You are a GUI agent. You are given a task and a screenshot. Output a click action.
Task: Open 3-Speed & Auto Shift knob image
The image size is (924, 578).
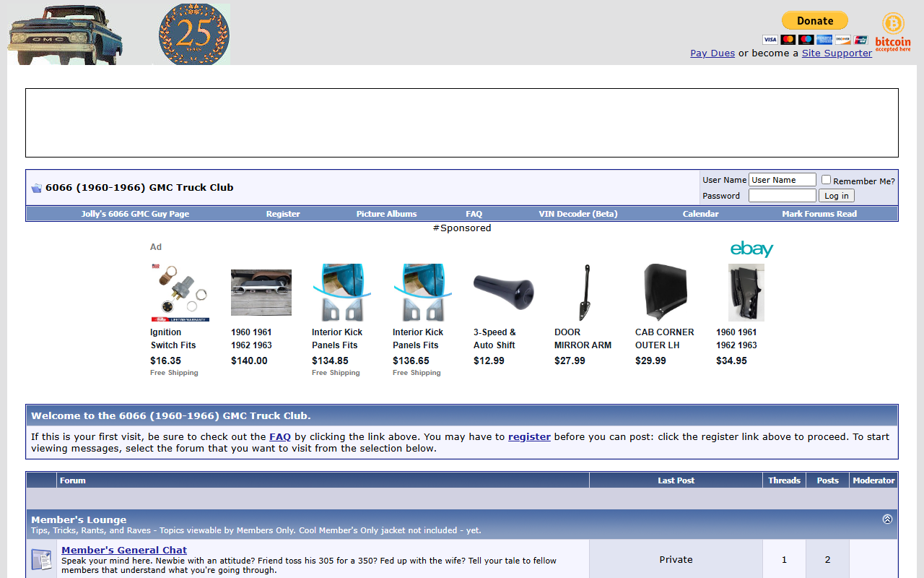[504, 291]
